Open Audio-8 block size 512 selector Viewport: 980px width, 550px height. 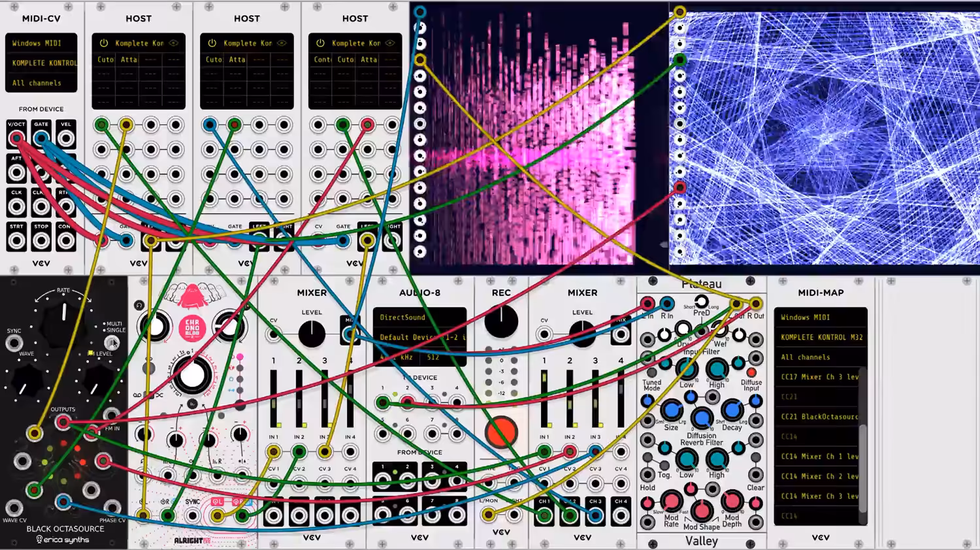[444, 357]
